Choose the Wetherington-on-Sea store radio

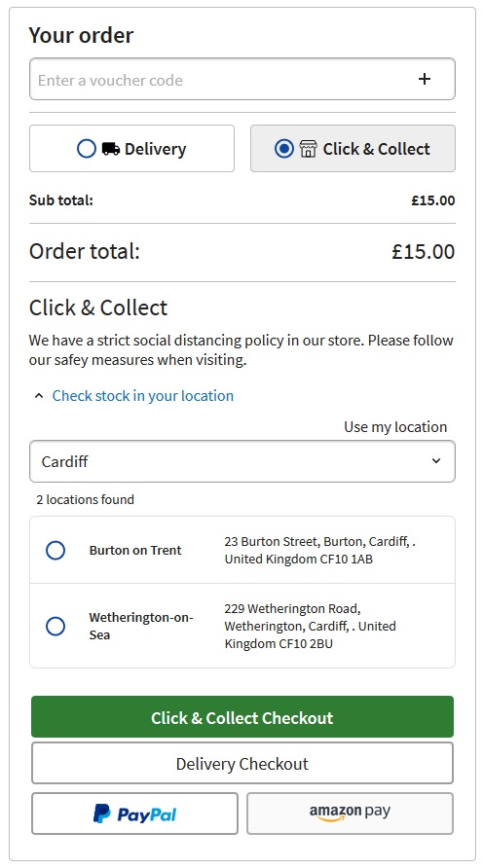pyautogui.click(x=56, y=626)
